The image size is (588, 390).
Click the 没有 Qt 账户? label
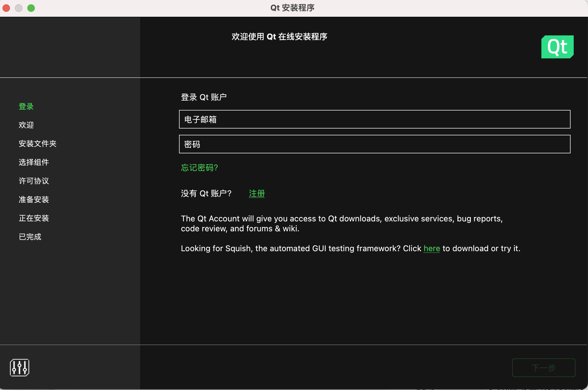(206, 193)
